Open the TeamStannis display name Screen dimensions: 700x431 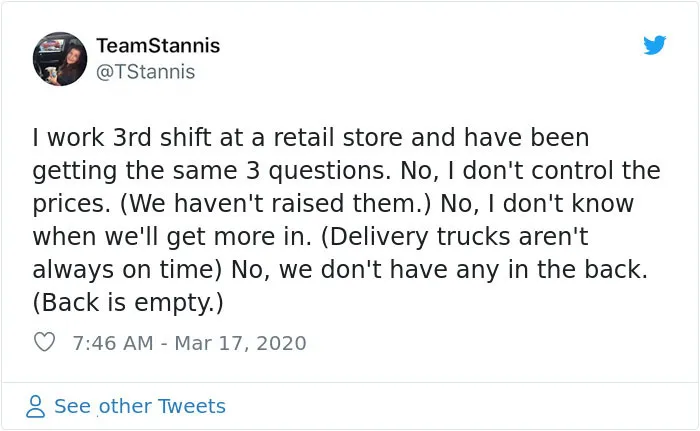click(158, 46)
